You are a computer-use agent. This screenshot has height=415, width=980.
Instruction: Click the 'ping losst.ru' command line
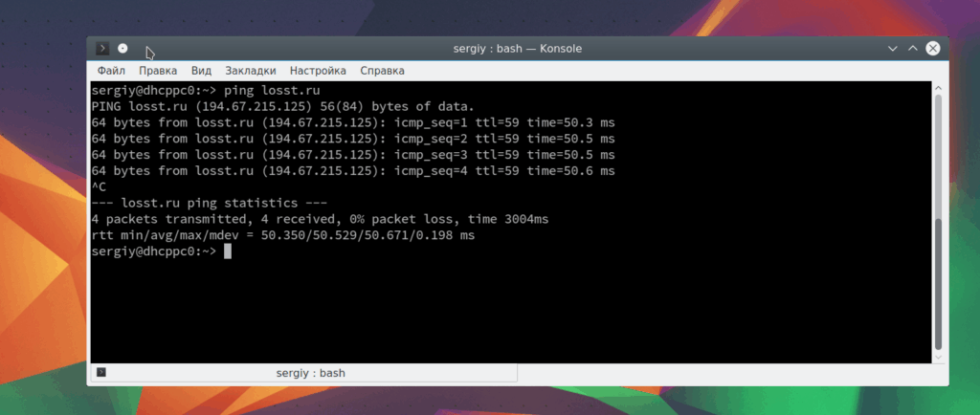click(x=206, y=90)
